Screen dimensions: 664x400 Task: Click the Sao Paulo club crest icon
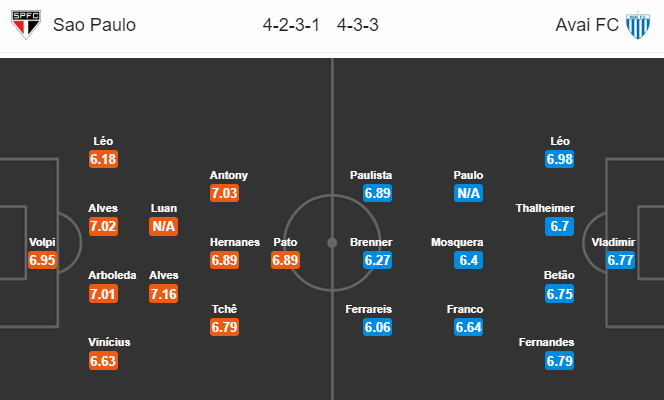coord(26,25)
